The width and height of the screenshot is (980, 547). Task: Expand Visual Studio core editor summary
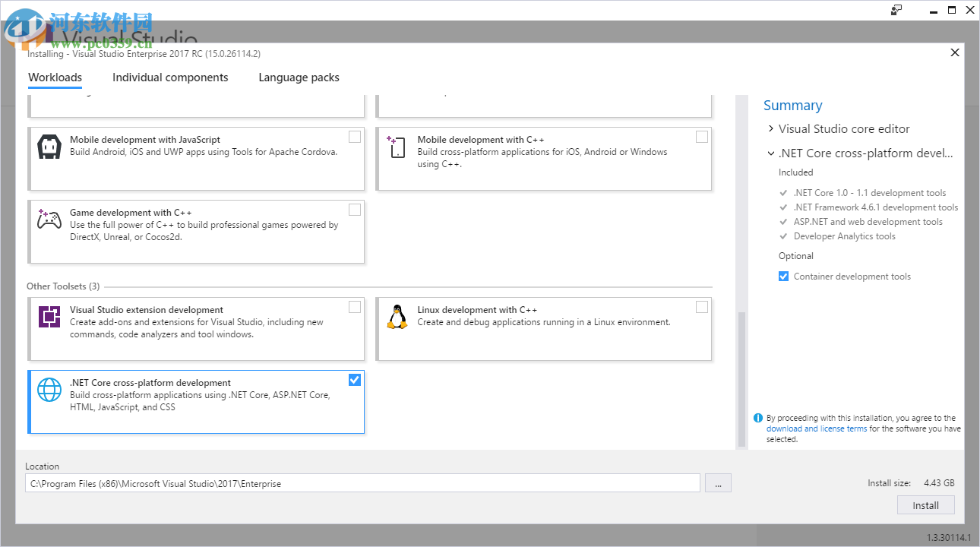coord(771,129)
